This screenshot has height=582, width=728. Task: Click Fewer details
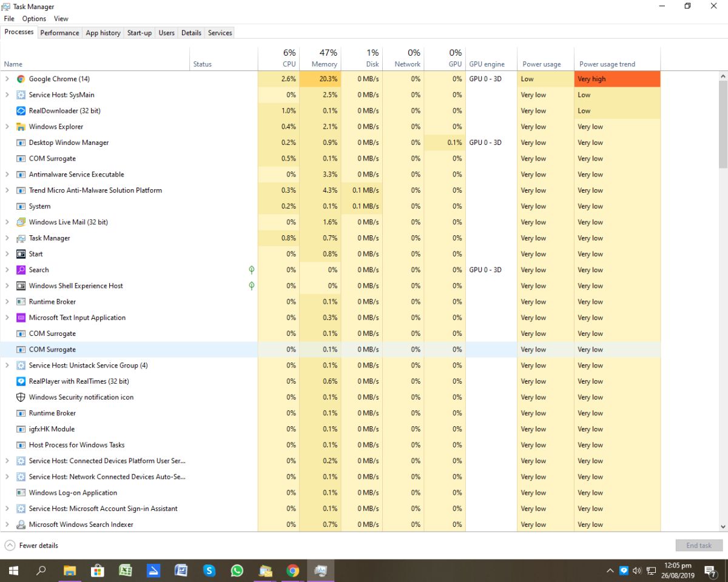tap(32, 546)
